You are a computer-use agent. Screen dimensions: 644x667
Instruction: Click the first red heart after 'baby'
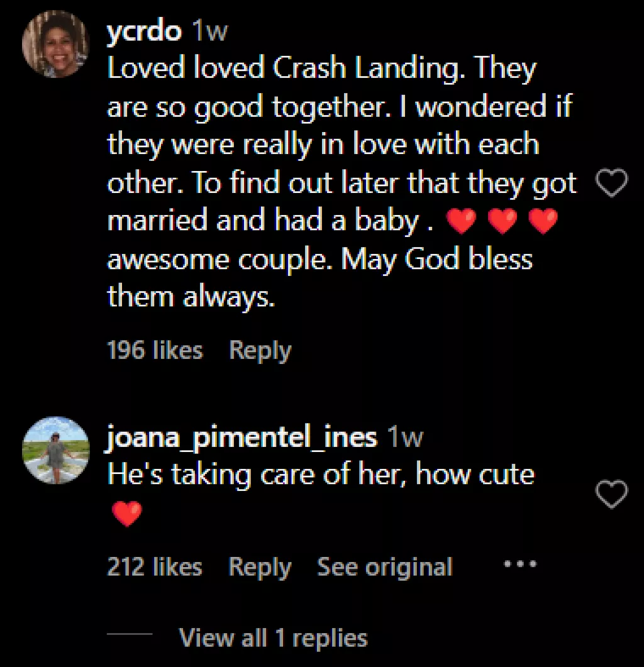pyautogui.click(x=462, y=221)
